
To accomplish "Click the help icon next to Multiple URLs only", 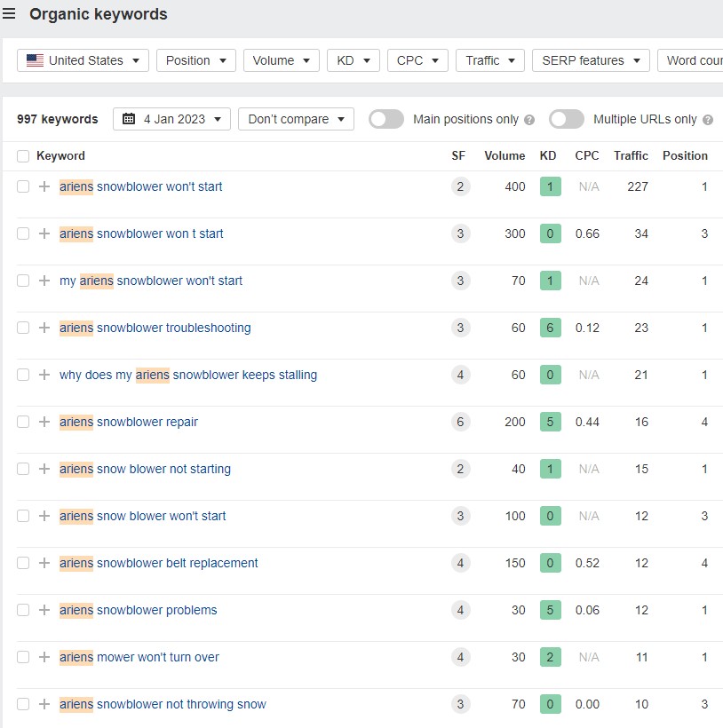I will [708, 120].
